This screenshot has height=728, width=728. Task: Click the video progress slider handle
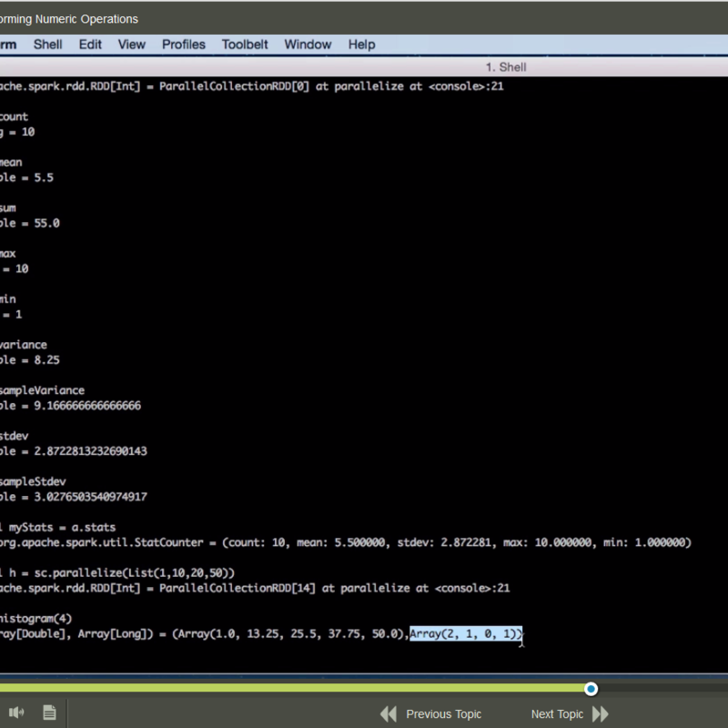591,689
